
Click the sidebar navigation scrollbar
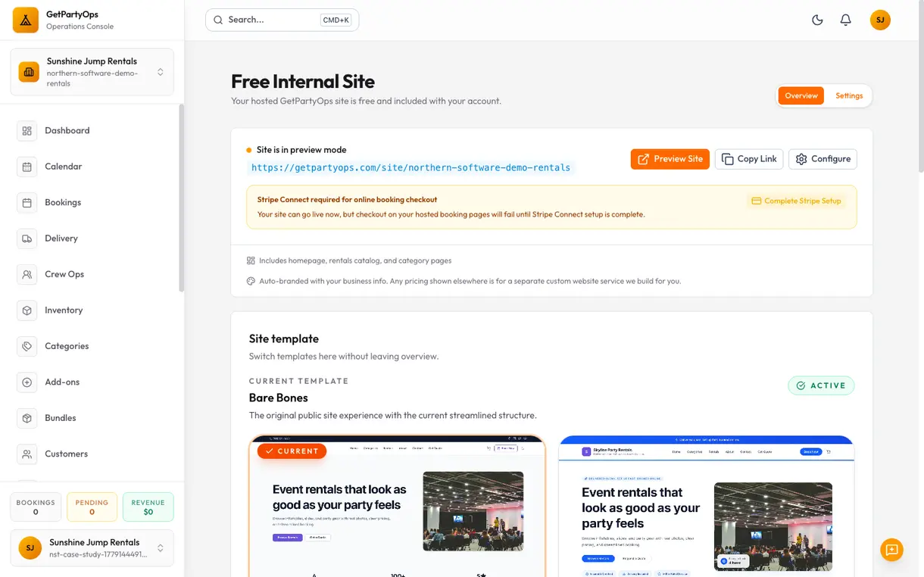tap(181, 198)
